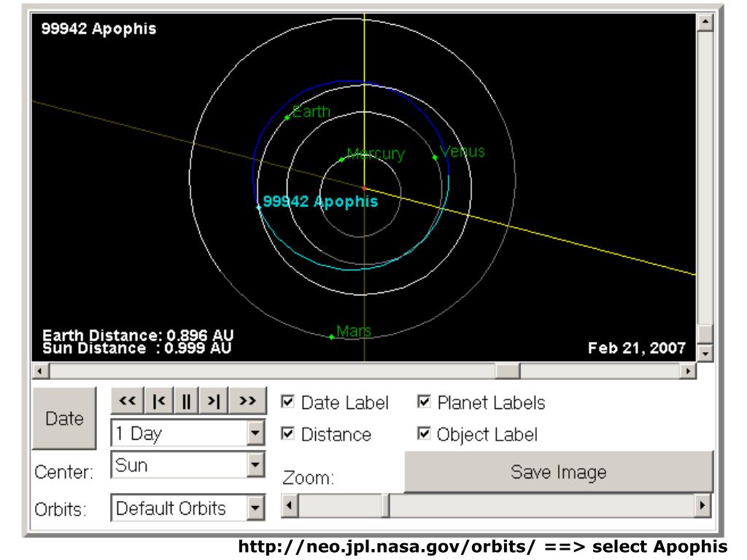Click the neo.jpl.nasa.gov/orbits URL text
The width and height of the screenshot is (747, 560).
pyautogui.click(x=387, y=546)
